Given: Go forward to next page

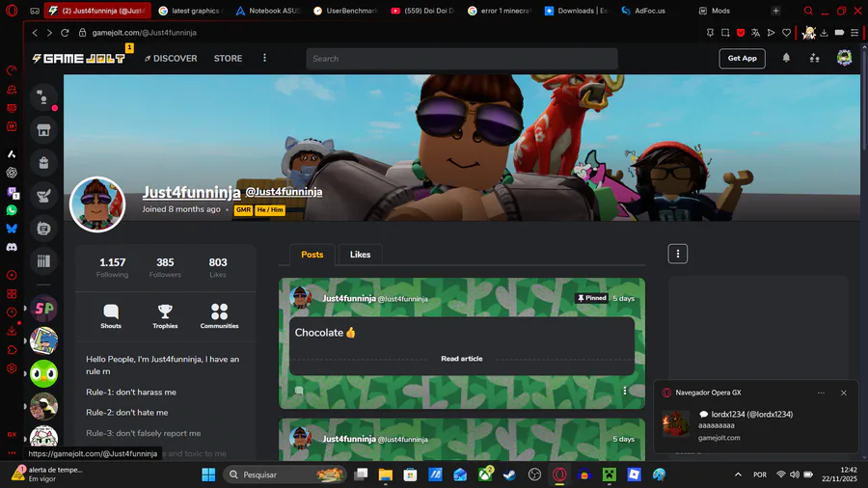Looking at the screenshot, I should (x=49, y=33).
